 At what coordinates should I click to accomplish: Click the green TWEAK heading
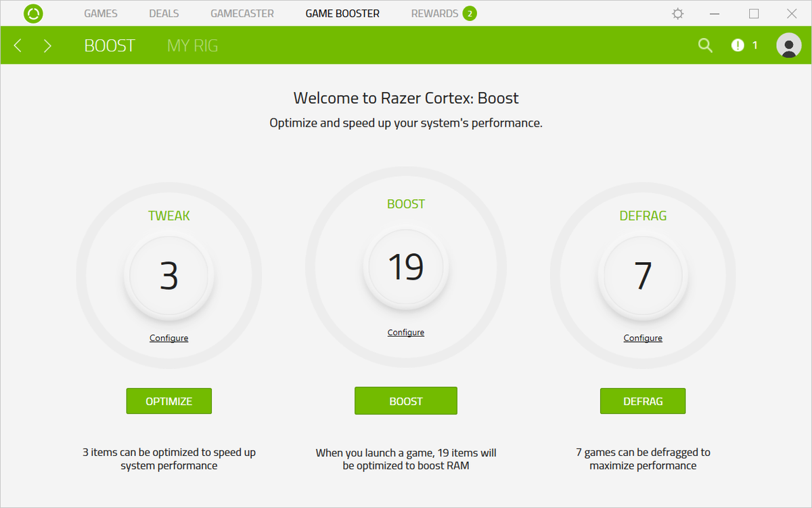[x=169, y=216]
